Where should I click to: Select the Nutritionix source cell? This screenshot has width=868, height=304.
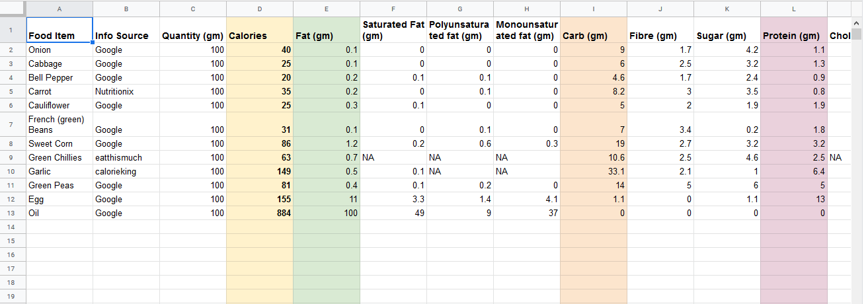126,91
